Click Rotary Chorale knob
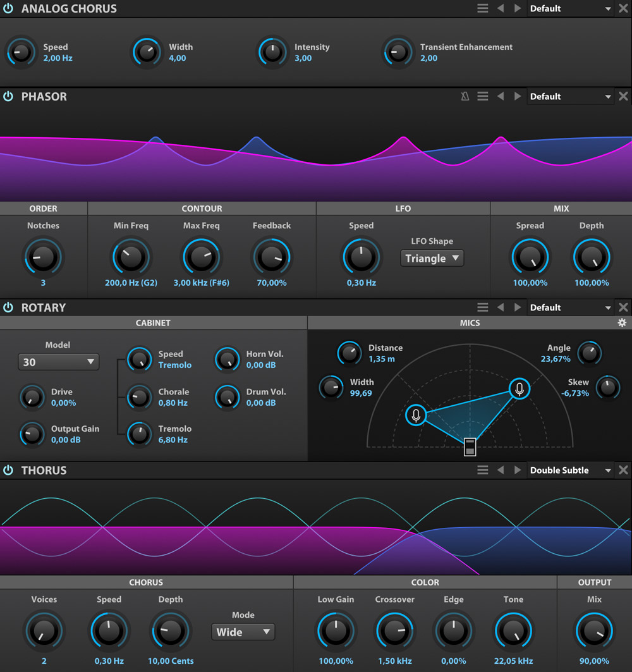Image resolution: width=632 pixels, height=672 pixels. [139, 397]
